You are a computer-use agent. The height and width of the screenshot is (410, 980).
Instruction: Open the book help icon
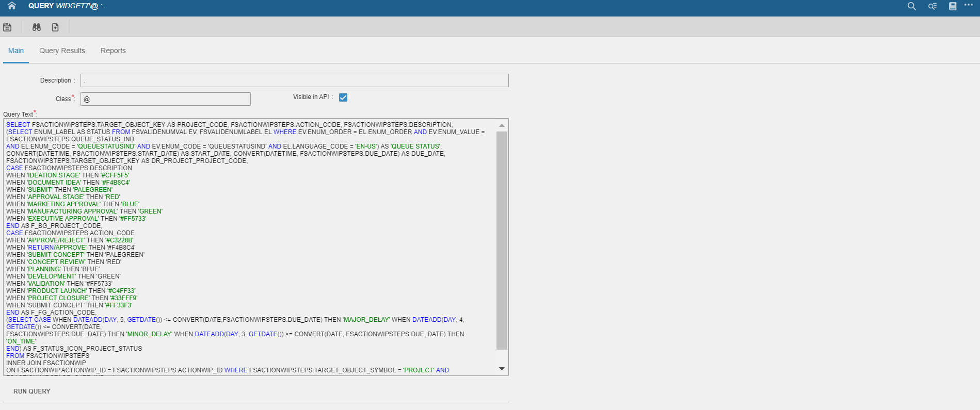953,6
